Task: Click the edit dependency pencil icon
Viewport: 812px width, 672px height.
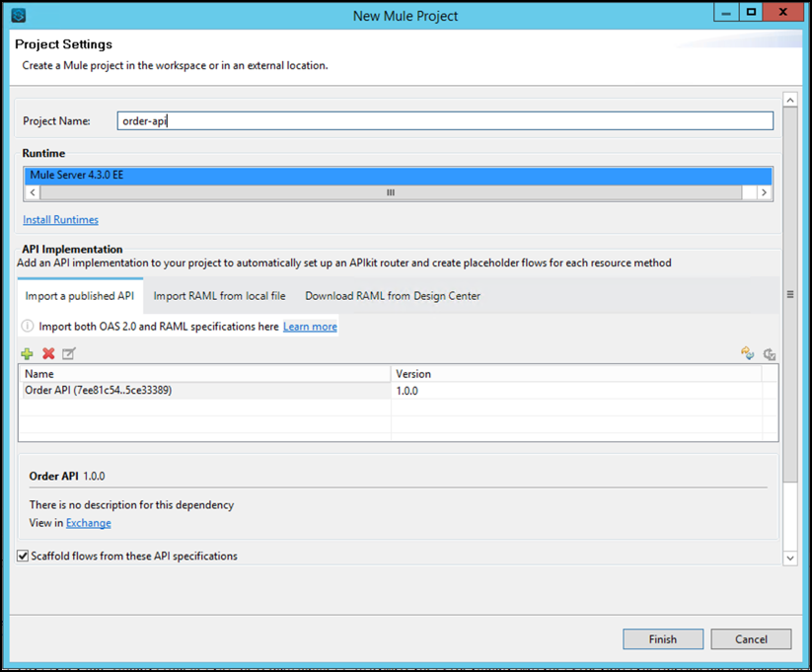Action: pos(69,354)
